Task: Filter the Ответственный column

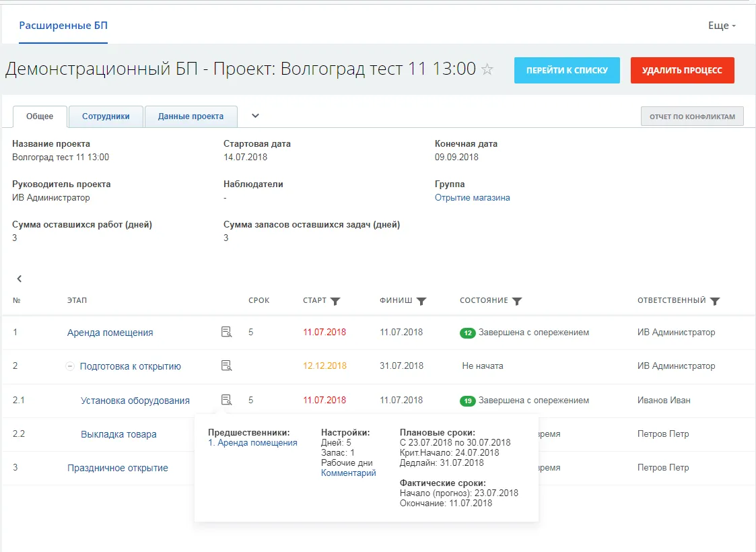Action: click(715, 301)
